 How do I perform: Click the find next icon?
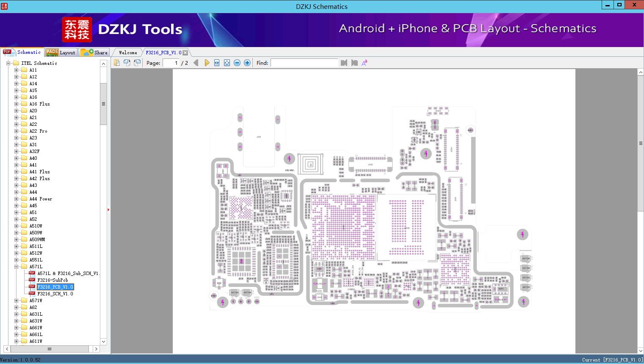coord(354,63)
